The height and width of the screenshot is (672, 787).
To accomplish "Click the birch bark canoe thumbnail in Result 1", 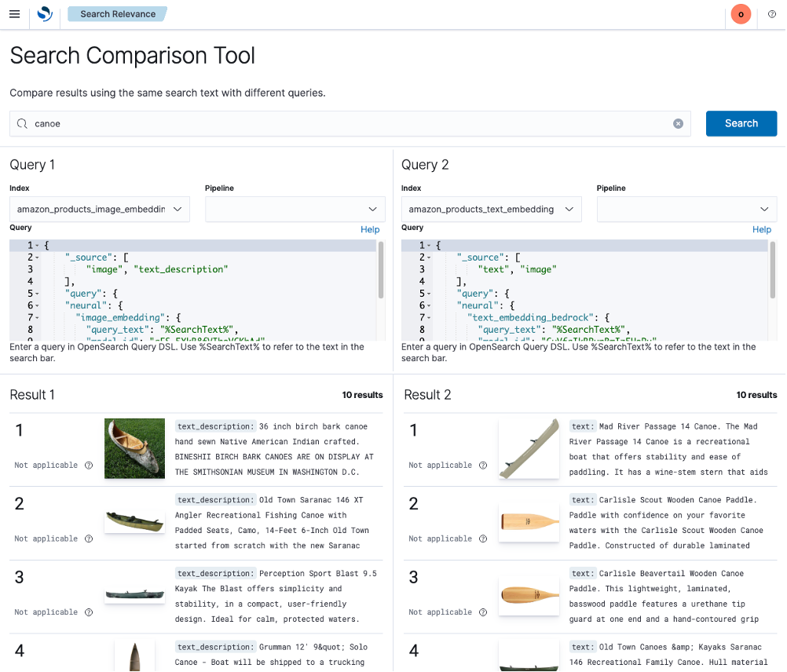I will 134,449.
